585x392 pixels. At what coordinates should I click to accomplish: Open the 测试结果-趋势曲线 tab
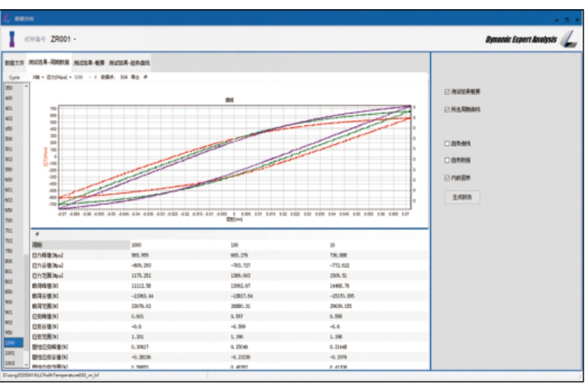point(129,63)
